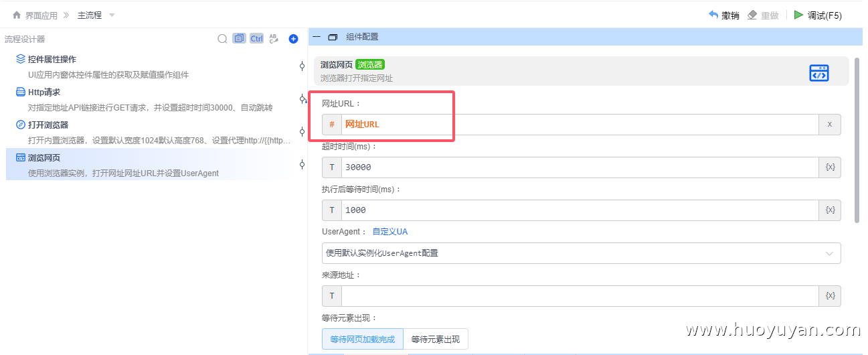Click the T prefix of 来源地址 field
This screenshot has height=355, width=868.
332,296
